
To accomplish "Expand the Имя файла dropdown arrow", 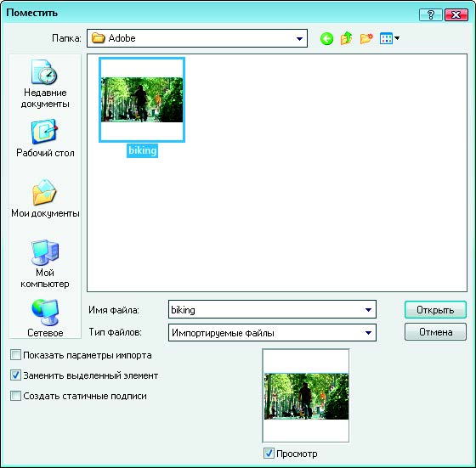I will click(368, 310).
